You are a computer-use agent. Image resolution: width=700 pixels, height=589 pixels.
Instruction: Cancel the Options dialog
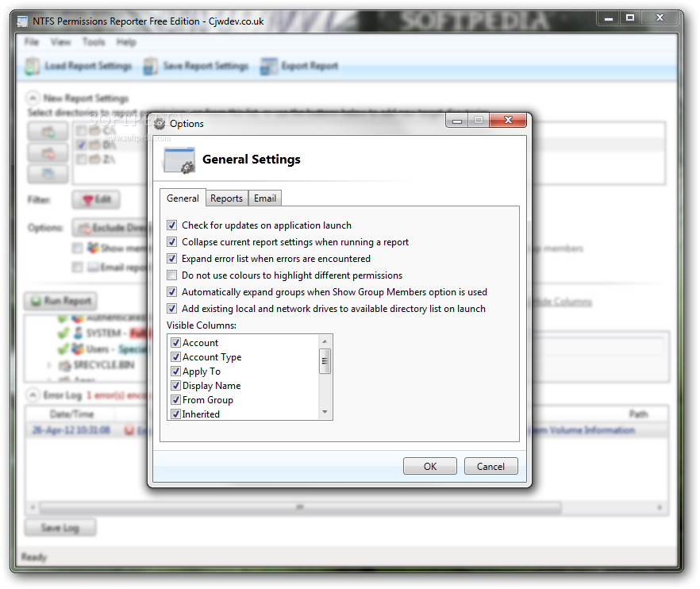tap(490, 466)
